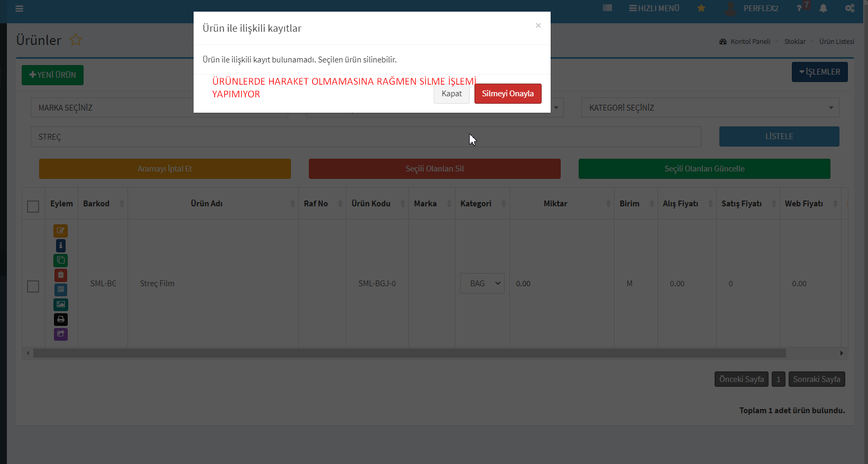Image resolution: width=868 pixels, height=464 pixels.
Task: Click the green copy product icon
Action: [60, 260]
